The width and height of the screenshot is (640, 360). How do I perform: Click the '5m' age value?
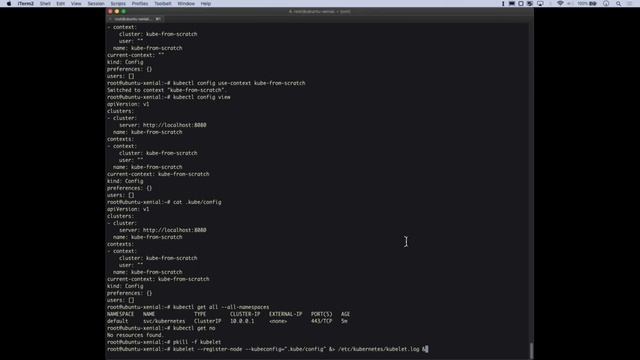[x=344, y=321]
